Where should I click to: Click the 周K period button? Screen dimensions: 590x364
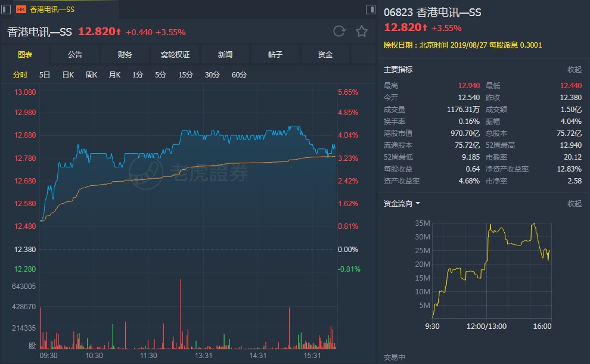coord(91,75)
